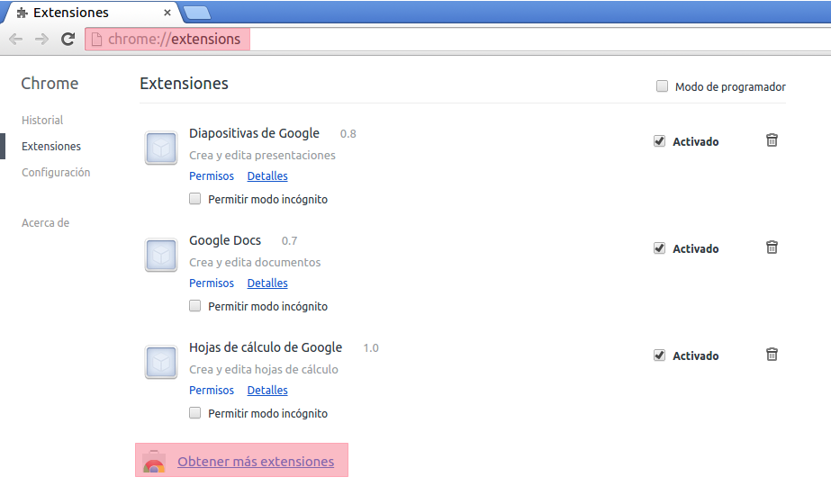Screen dimensions: 831x504
Task: Click the Chrome sidebar heading
Action: [50, 83]
